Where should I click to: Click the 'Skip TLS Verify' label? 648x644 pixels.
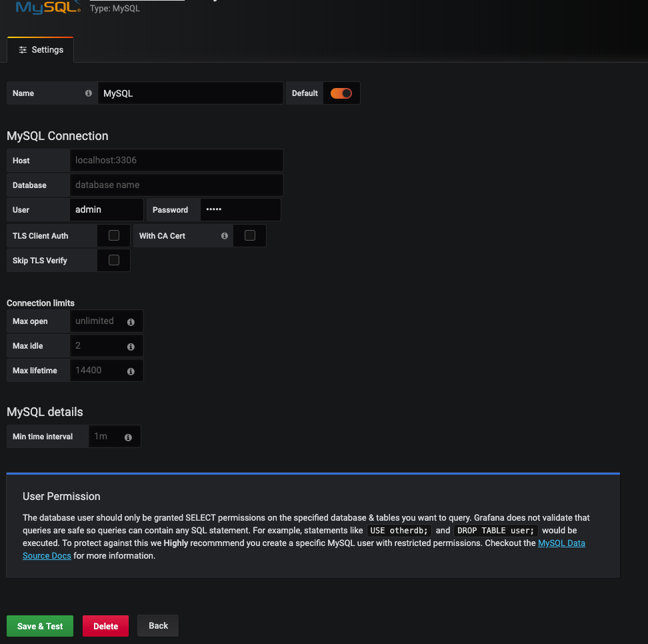click(40, 261)
